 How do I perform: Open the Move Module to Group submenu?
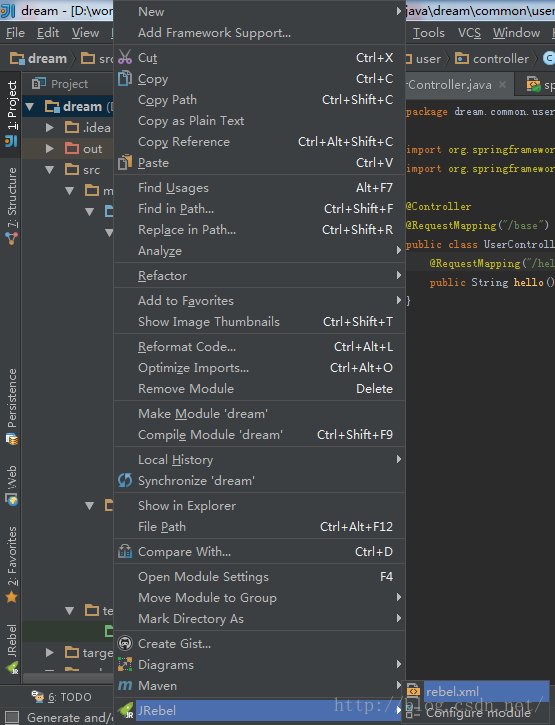pyautogui.click(x=259, y=597)
